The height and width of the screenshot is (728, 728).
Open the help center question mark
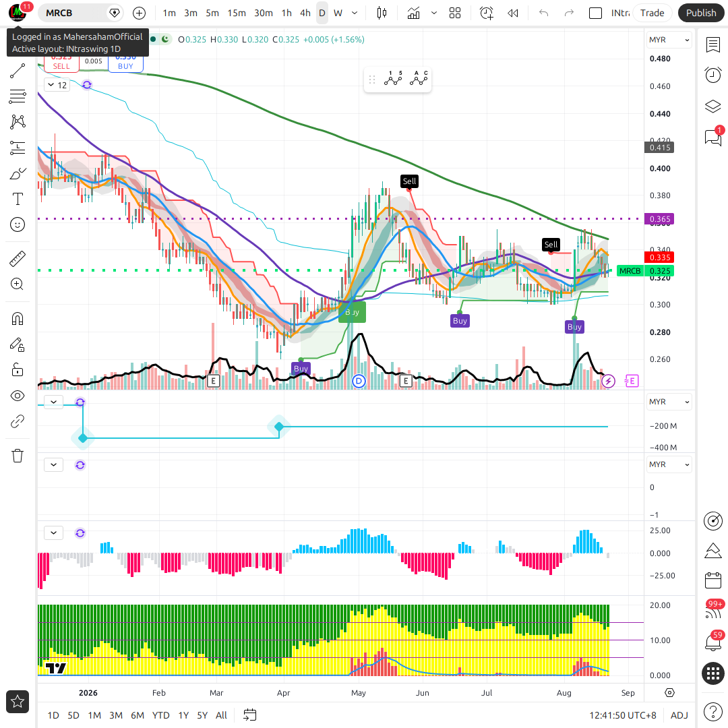713,711
